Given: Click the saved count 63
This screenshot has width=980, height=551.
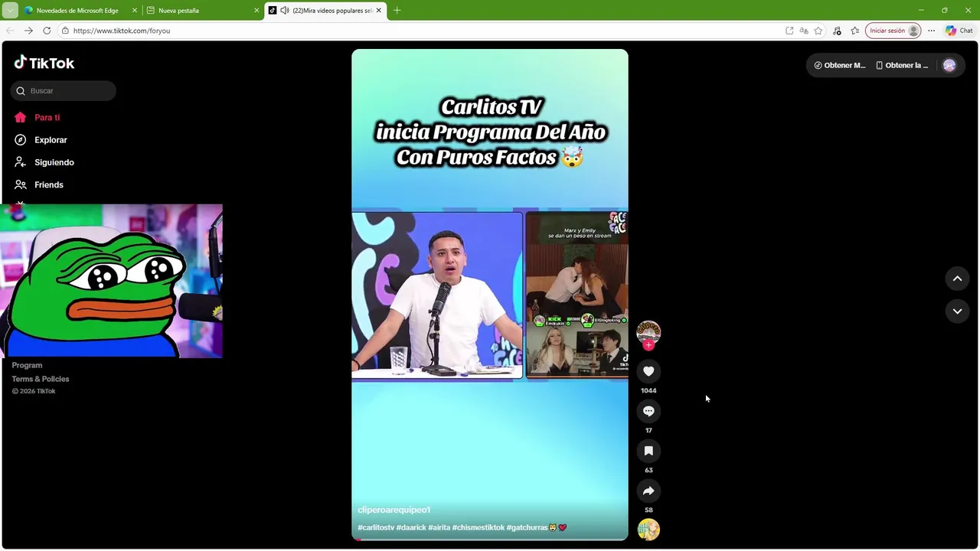Looking at the screenshot, I should coord(648,470).
